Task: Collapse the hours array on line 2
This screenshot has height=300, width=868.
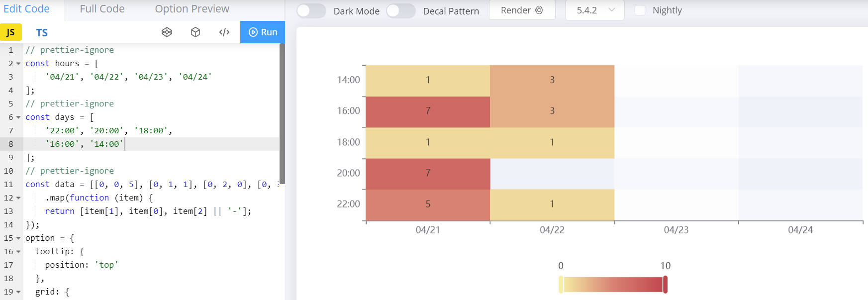Action: click(x=17, y=63)
